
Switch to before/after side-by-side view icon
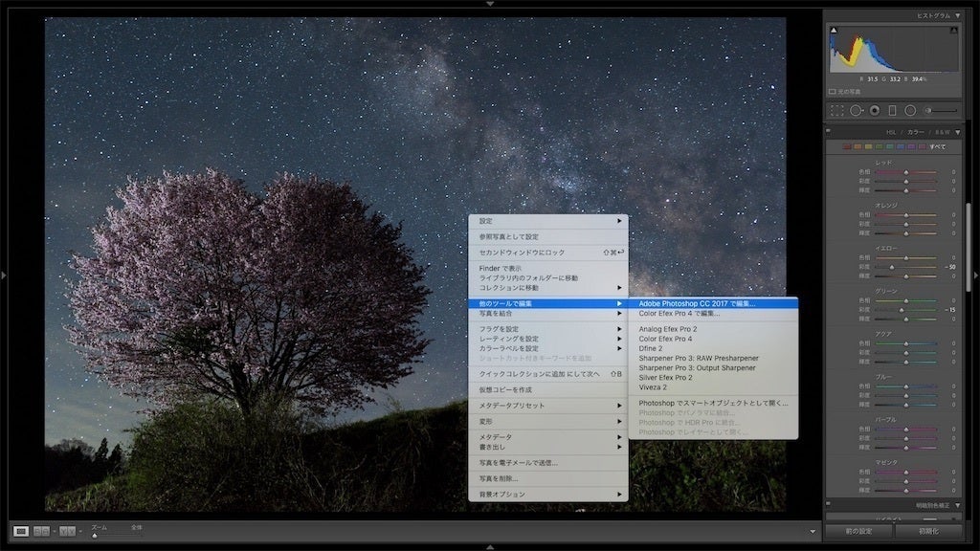(42, 530)
